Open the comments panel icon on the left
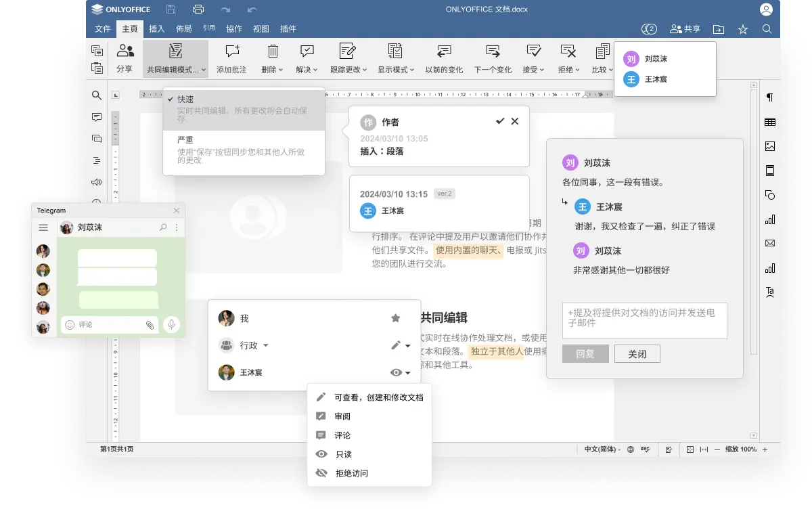This screenshot has height=528, width=812. 97,116
